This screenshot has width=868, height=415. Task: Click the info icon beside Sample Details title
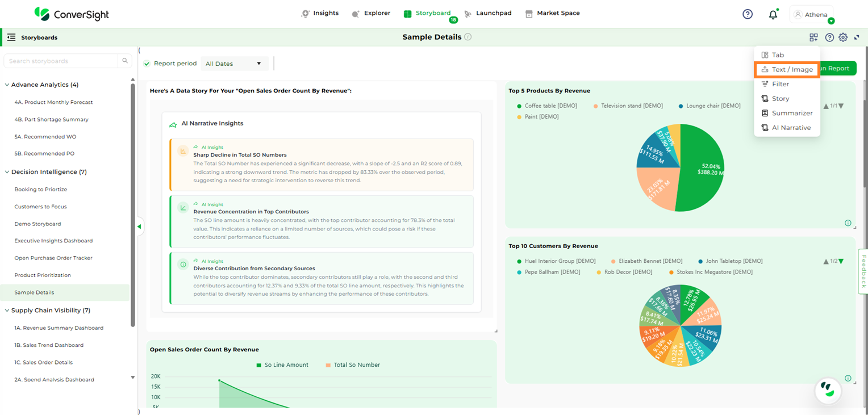click(468, 37)
